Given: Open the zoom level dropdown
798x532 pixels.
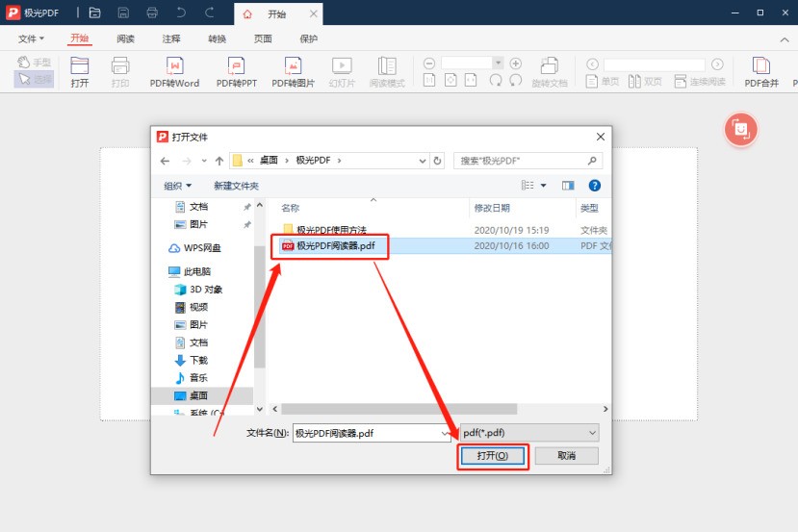Looking at the screenshot, I should (499, 63).
